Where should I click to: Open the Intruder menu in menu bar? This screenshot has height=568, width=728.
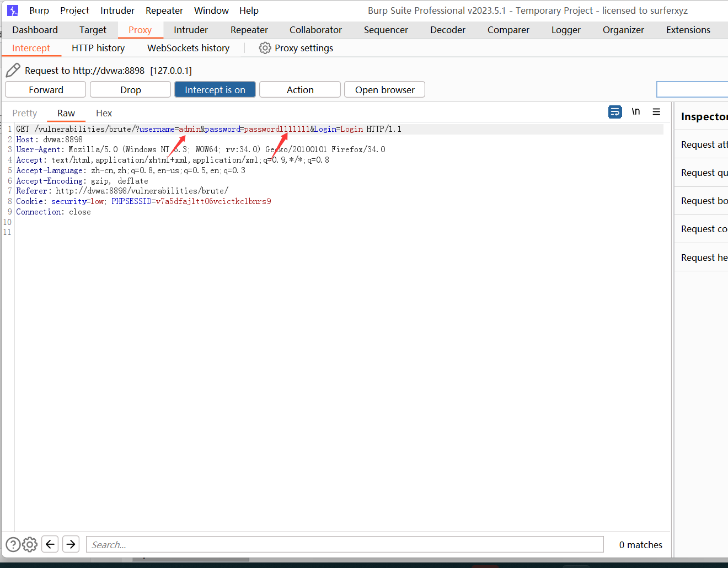(117, 10)
